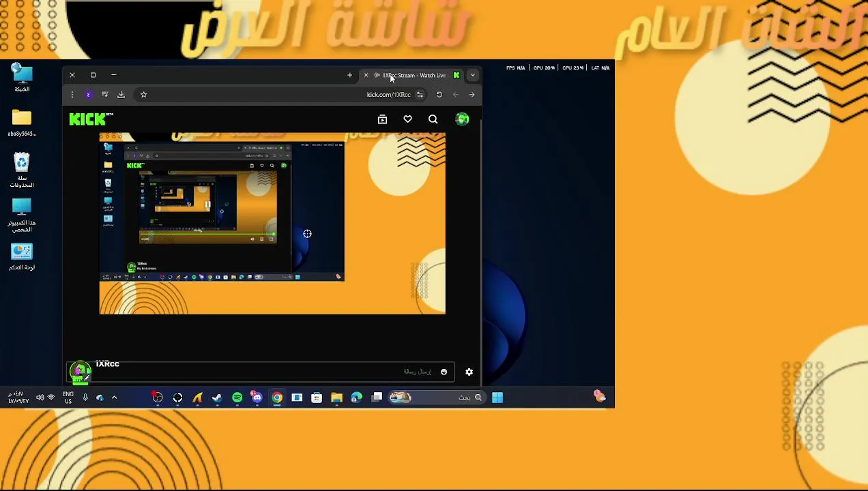Screen dimensions: 868x491
Task: Open File Explorer from taskbar
Action: (x=336, y=398)
